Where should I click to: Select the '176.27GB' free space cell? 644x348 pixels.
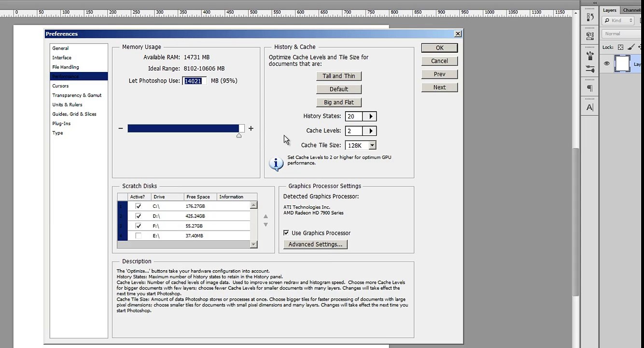(x=195, y=206)
